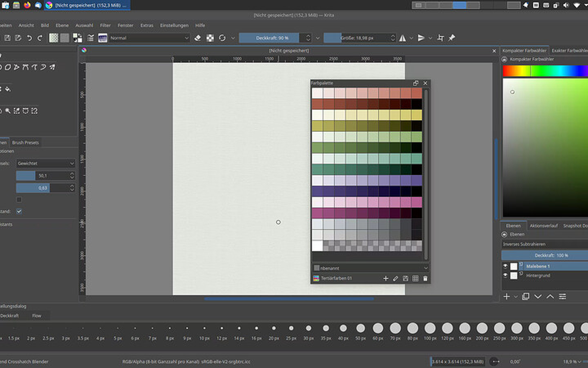Toggle vertical mirror tool
The width and height of the screenshot is (588, 368).
421,38
